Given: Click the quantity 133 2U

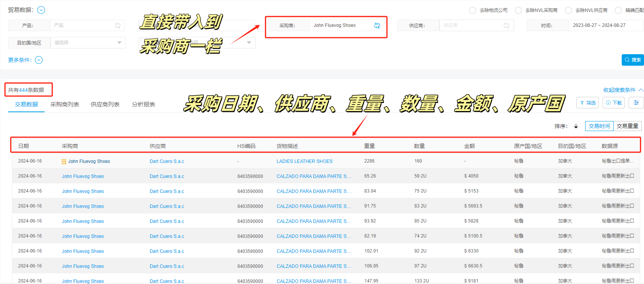Looking at the screenshot, I should pos(422,281).
